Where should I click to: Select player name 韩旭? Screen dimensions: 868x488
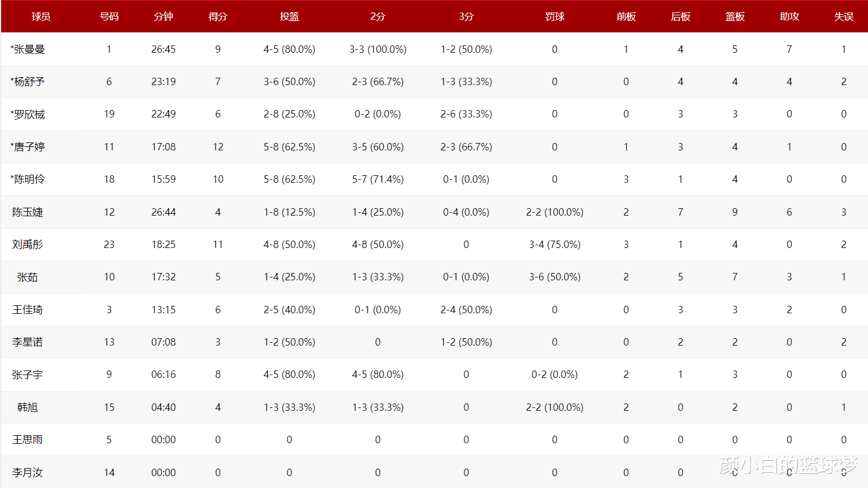(27, 407)
